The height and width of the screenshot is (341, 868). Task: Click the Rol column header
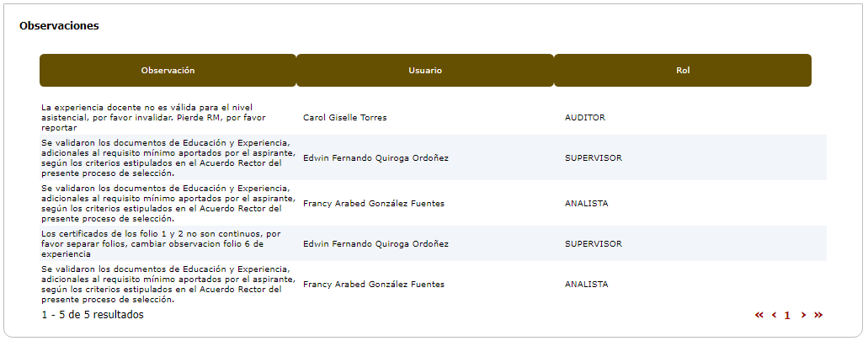pos(683,71)
